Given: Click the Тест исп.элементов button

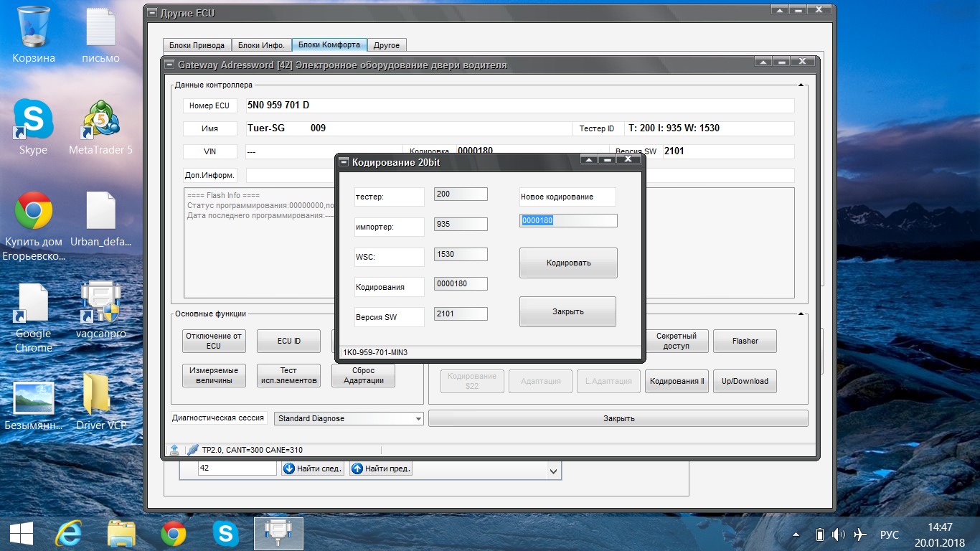Looking at the screenshot, I should [x=288, y=375].
